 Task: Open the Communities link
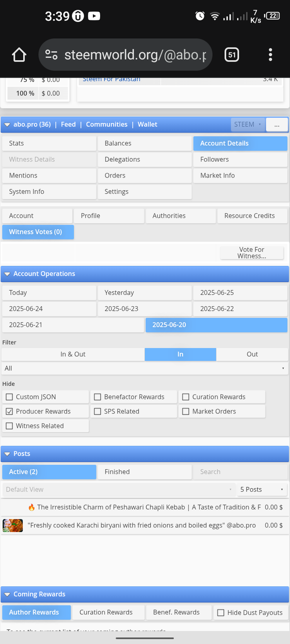coord(106,125)
